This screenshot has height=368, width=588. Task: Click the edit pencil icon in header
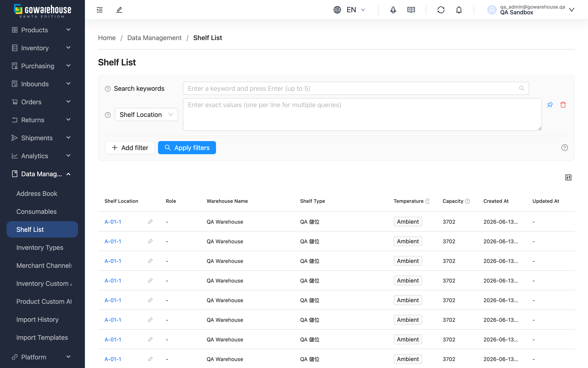[x=119, y=10]
